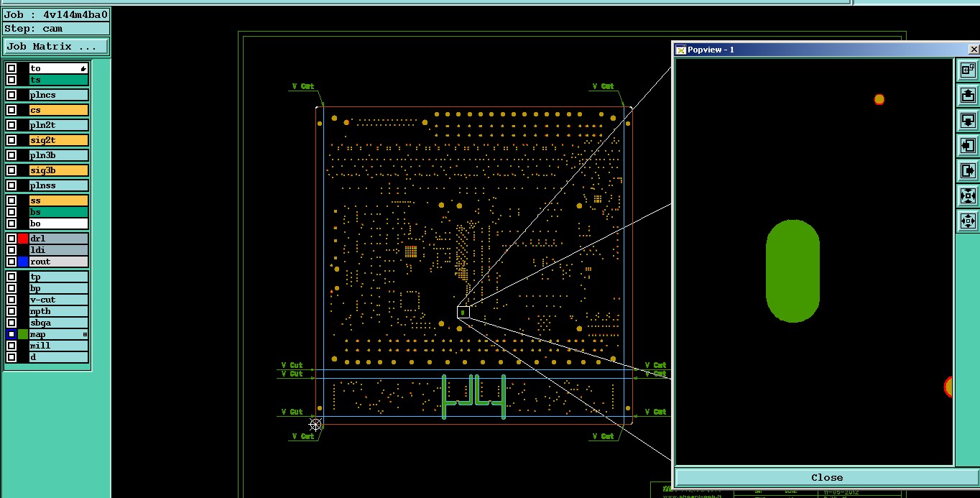Enable the 'sig2t' layer checkbox

(11, 140)
